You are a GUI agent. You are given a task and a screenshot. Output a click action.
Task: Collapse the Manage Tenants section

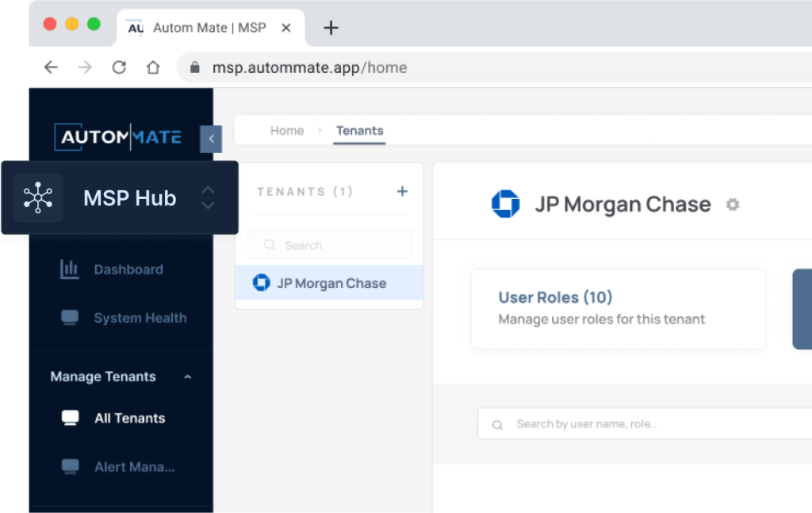coord(187,377)
